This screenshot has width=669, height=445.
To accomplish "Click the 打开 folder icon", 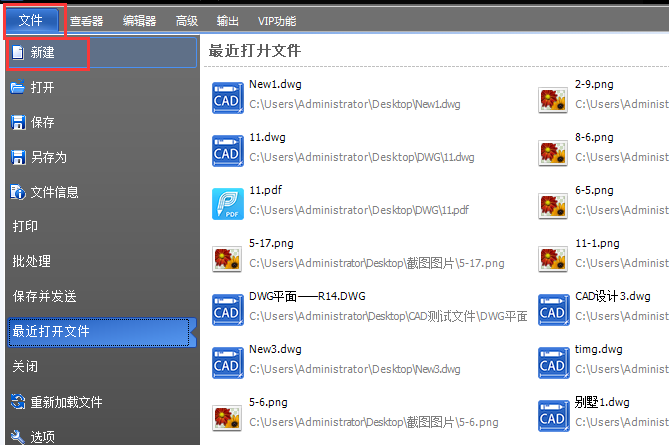I will click(17, 87).
